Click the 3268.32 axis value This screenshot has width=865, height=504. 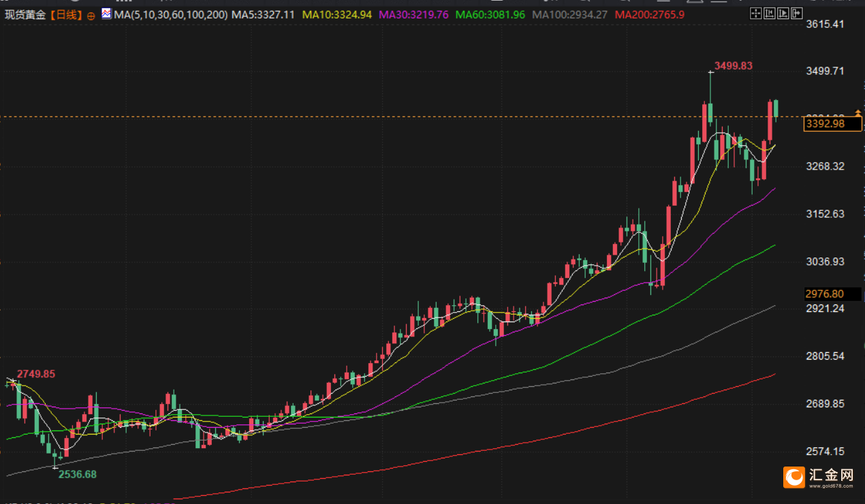pos(824,166)
